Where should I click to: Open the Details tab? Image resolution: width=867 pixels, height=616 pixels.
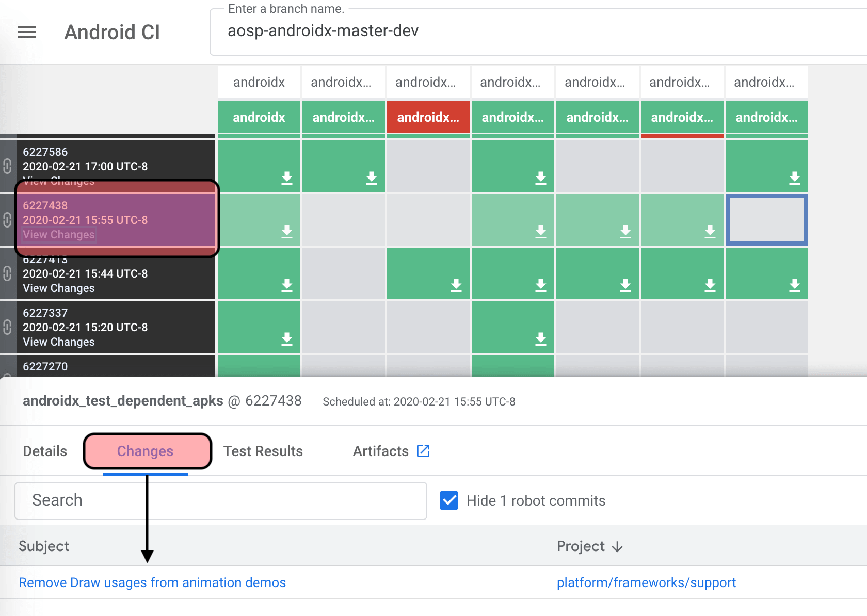point(45,451)
